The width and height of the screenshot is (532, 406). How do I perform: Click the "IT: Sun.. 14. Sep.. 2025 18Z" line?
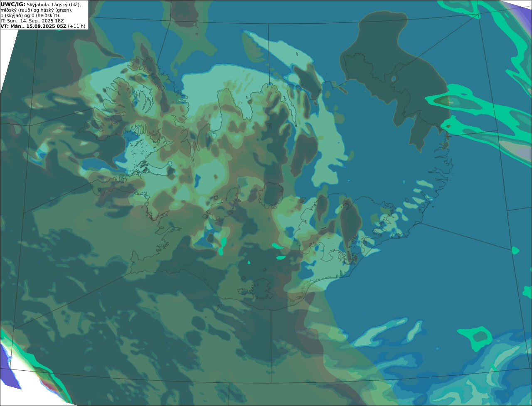click(x=32, y=21)
